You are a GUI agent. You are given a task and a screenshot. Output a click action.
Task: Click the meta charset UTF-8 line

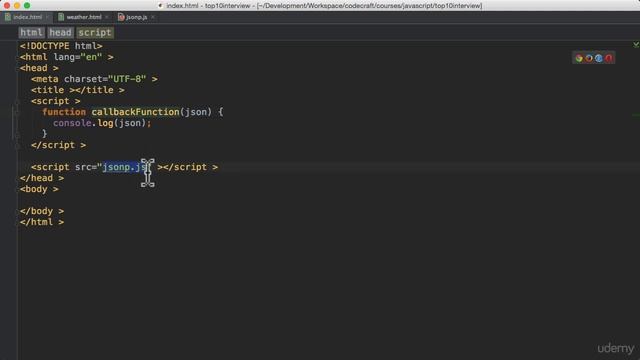(x=94, y=79)
